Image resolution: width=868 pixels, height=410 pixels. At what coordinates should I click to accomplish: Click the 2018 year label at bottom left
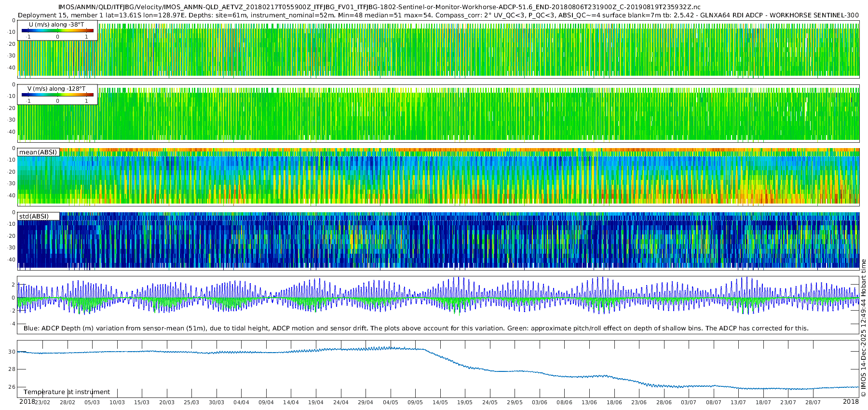(27, 402)
